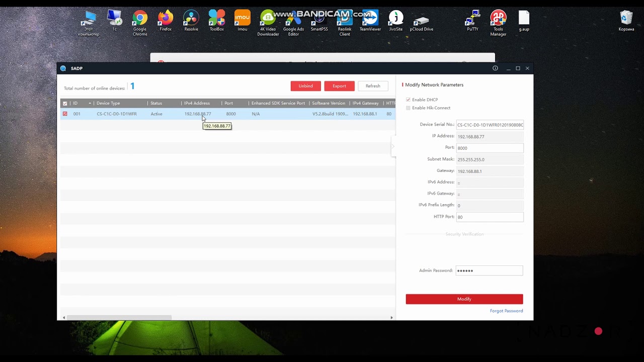Viewport: 644px width, 362px height.
Task: Click the Device Serial No. field
Action: pos(490,125)
